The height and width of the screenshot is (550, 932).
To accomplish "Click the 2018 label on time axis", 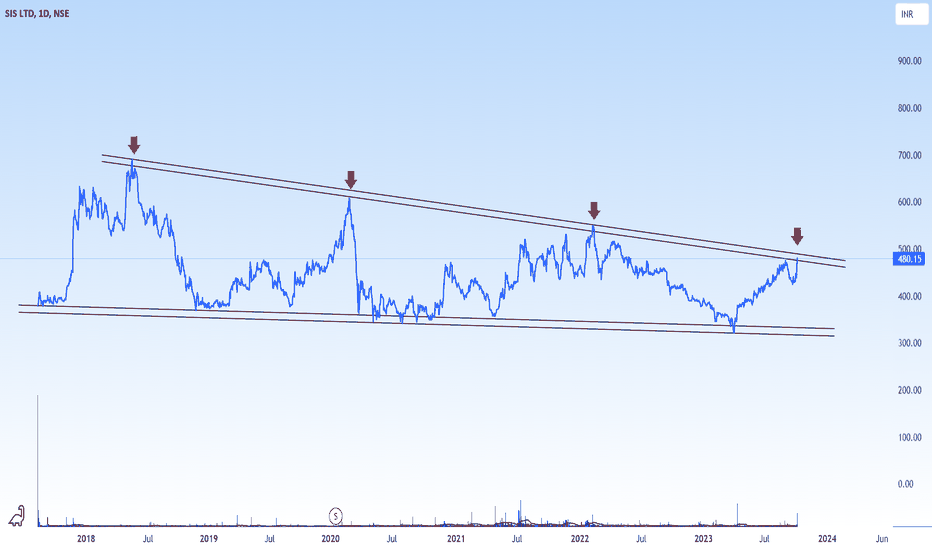I will (x=86, y=539).
